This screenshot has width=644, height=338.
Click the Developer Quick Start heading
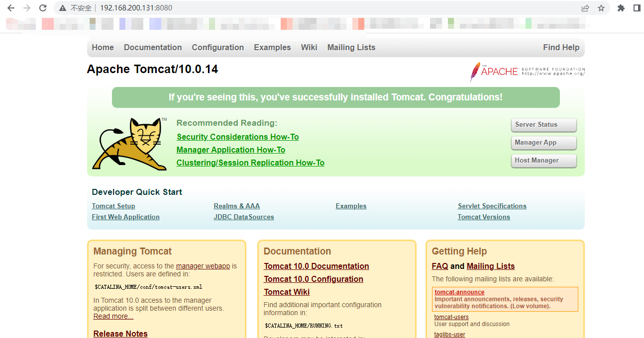tap(137, 192)
